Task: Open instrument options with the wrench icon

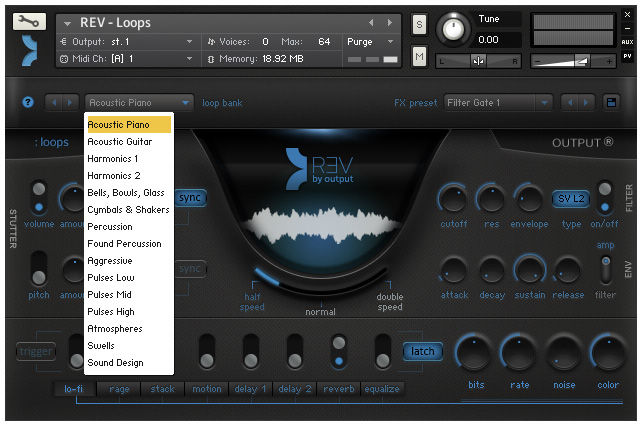Action: (x=29, y=21)
